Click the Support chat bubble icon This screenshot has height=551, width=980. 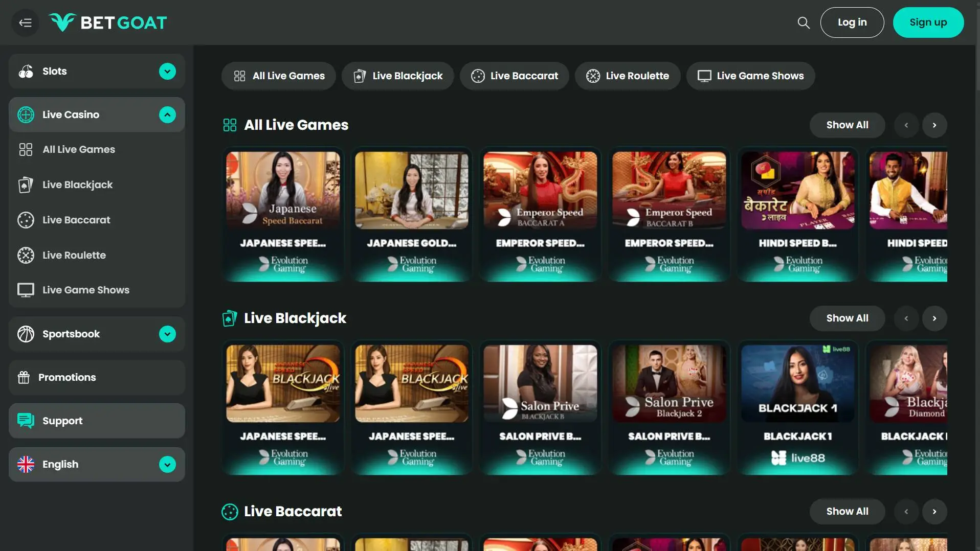tap(26, 421)
